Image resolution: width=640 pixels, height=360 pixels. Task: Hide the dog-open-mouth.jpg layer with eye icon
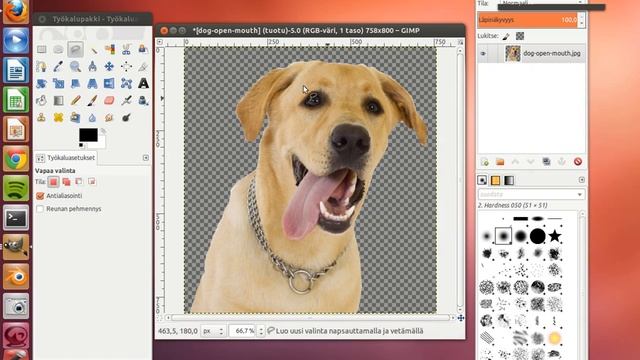[x=483, y=53]
